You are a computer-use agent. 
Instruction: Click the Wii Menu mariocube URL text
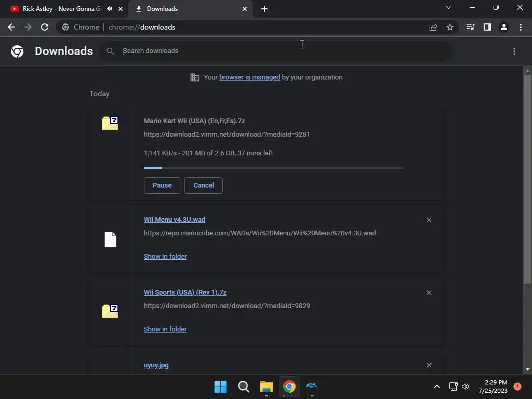pos(260,233)
